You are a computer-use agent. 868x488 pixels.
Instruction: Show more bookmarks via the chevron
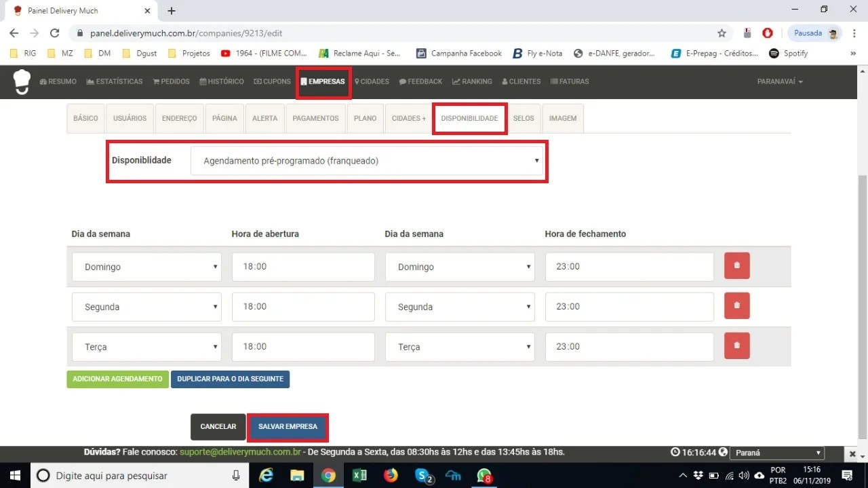(853, 53)
